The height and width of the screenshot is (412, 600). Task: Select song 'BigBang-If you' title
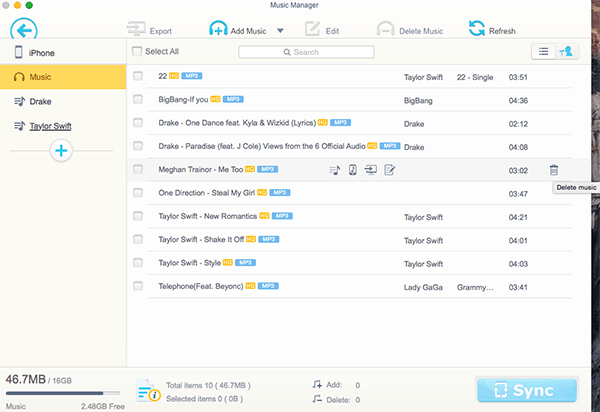coord(183,99)
